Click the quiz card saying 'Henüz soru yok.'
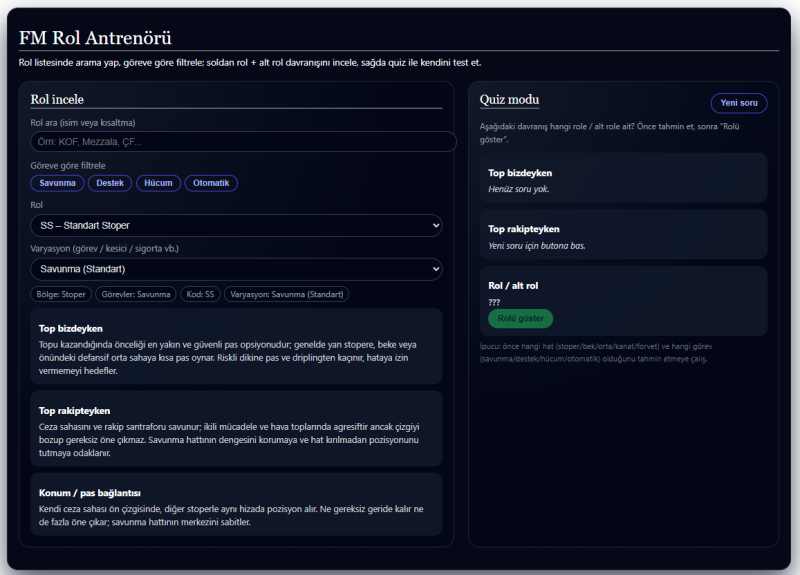 [623, 180]
